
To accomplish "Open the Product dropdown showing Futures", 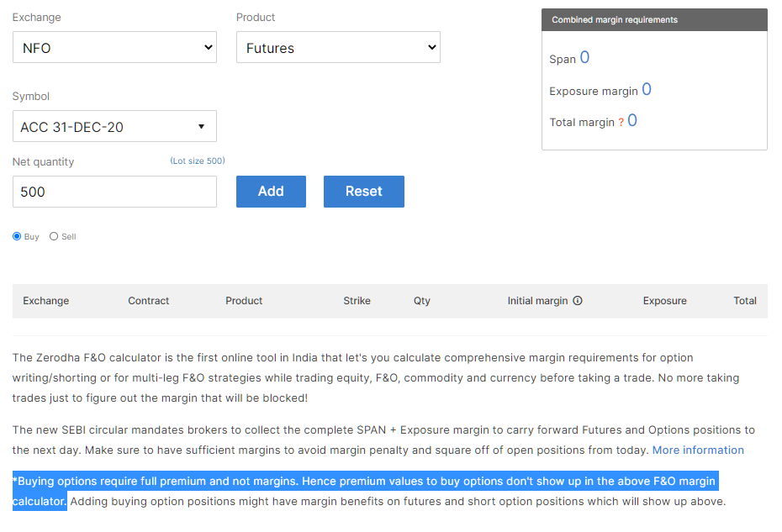I will [x=338, y=47].
